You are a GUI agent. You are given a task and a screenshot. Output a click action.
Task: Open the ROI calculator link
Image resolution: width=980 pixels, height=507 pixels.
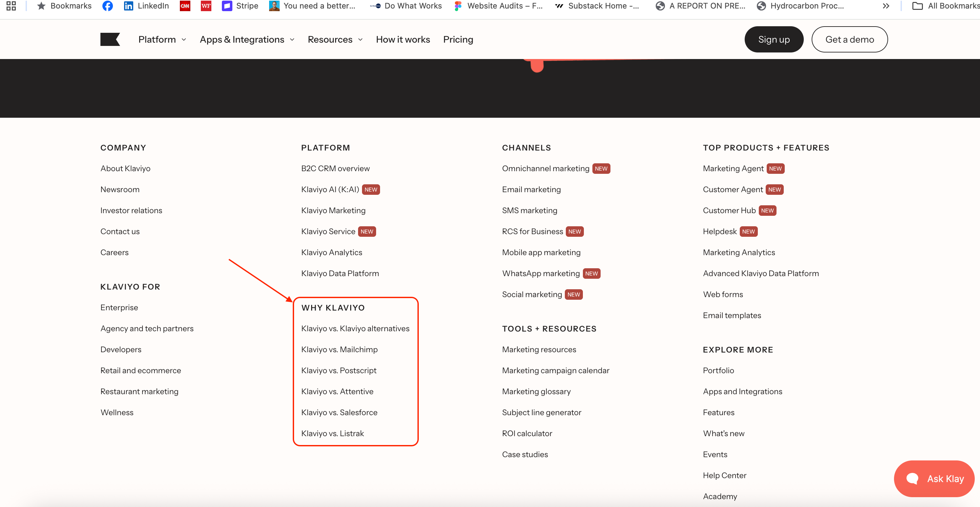(x=527, y=433)
